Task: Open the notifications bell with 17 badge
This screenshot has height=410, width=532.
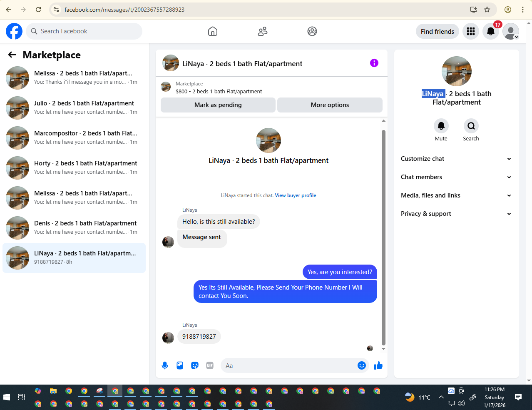Action: (491, 31)
